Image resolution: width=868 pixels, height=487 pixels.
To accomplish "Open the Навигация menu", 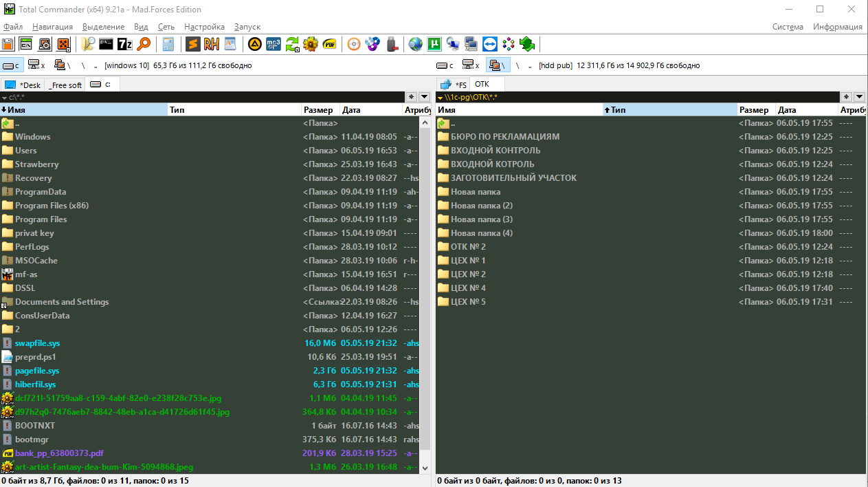I will point(52,27).
